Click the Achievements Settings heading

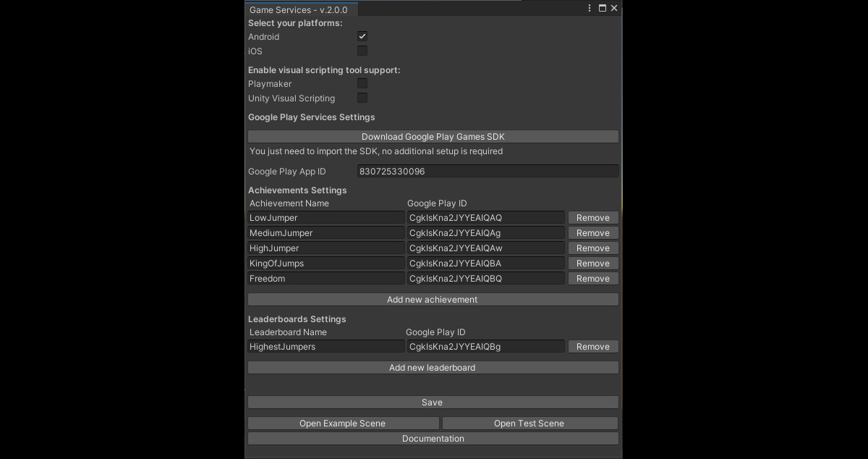point(297,190)
